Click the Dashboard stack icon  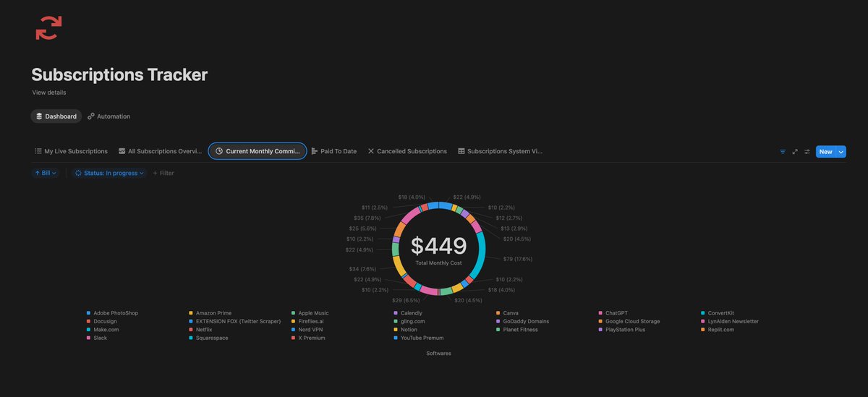click(x=39, y=116)
